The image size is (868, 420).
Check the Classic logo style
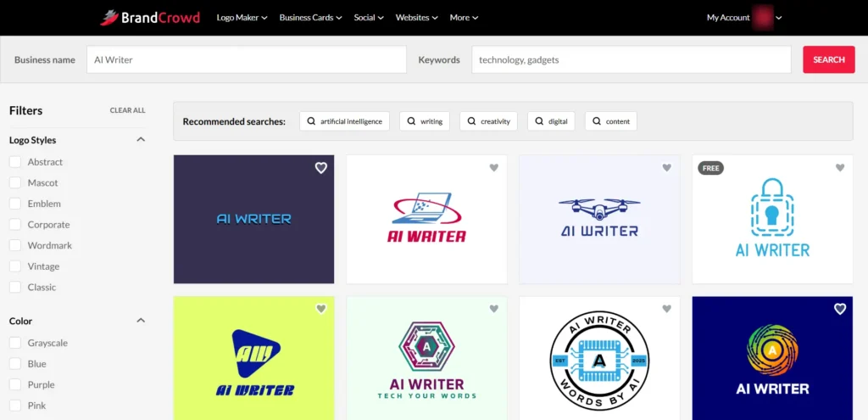[x=15, y=287]
